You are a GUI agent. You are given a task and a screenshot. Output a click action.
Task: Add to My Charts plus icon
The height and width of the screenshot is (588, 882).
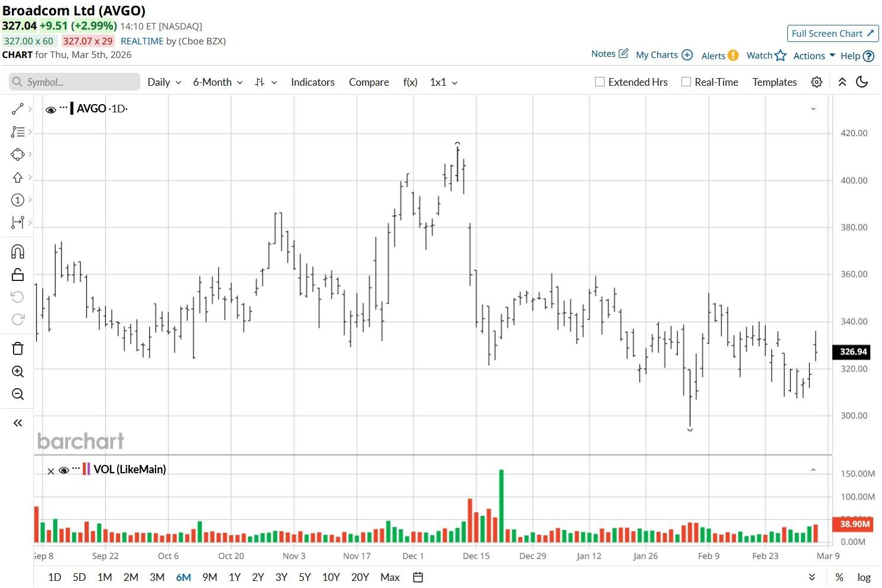[687, 55]
